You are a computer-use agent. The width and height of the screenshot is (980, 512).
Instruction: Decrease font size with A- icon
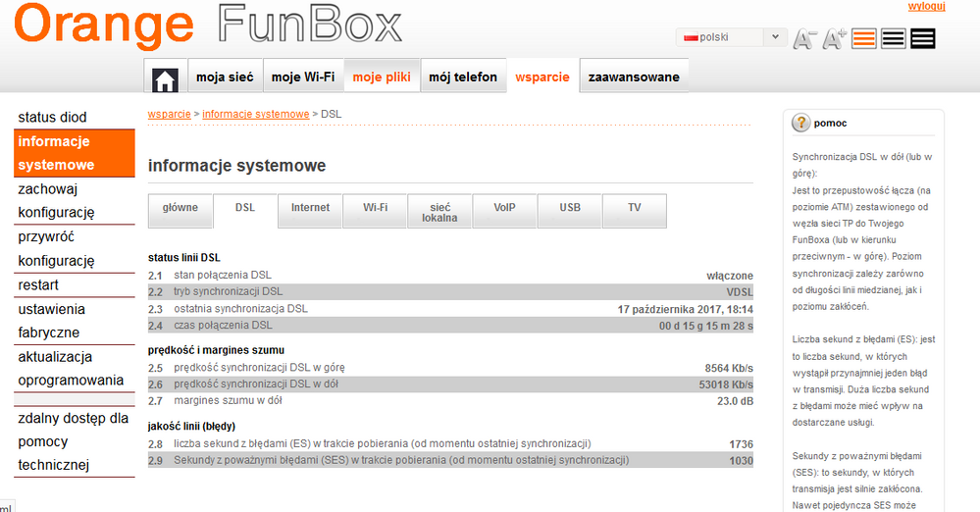coord(804,39)
